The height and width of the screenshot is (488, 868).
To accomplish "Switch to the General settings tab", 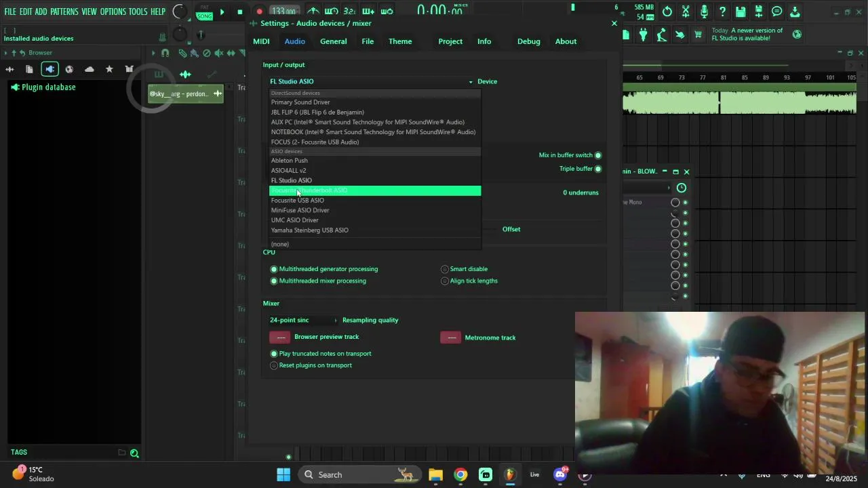I will (x=333, y=41).
